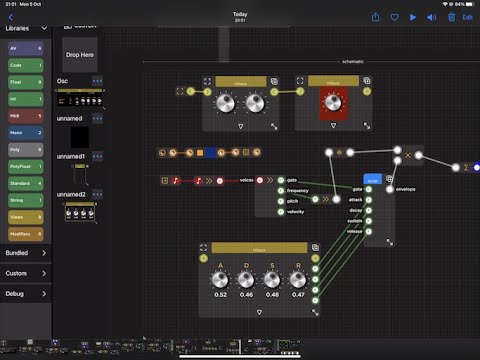
Task: Click the ADSR knob module's fullscreen brackets icon
Action: tap(203, 248)
